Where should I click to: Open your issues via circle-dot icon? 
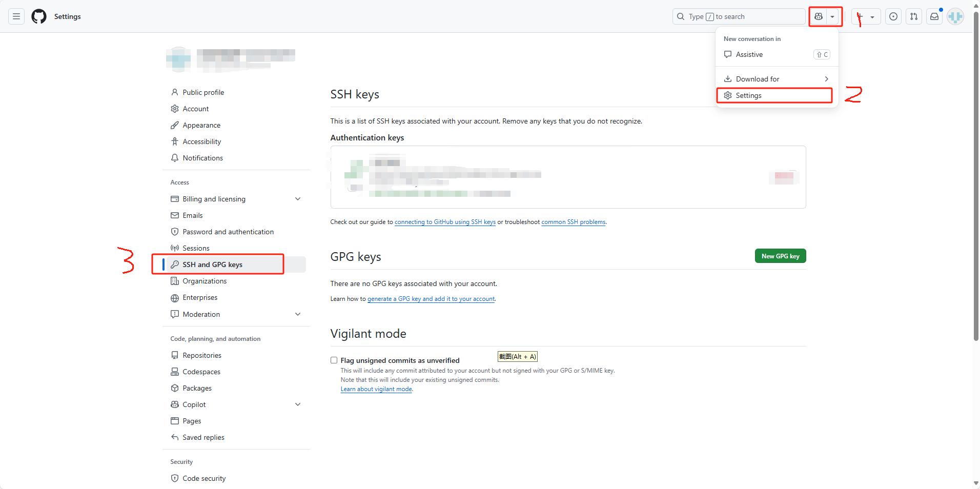point(893,16)
